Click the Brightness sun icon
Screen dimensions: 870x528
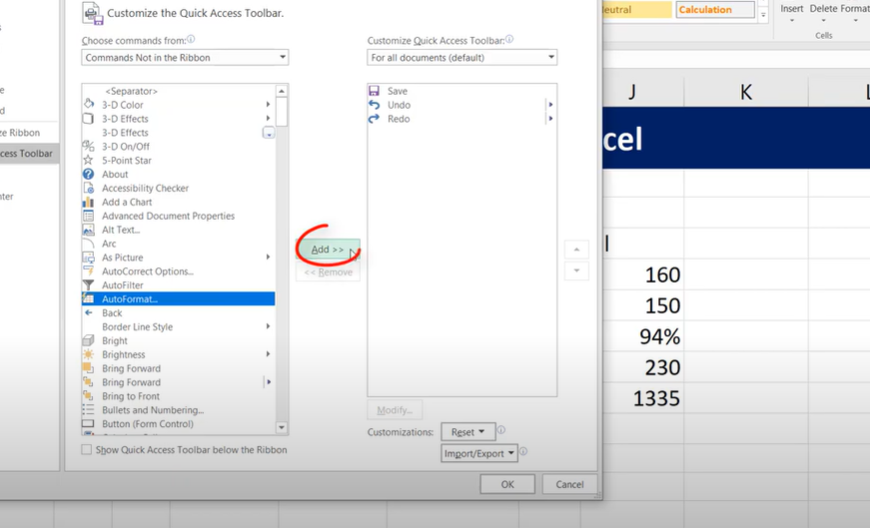pos(88,354)
